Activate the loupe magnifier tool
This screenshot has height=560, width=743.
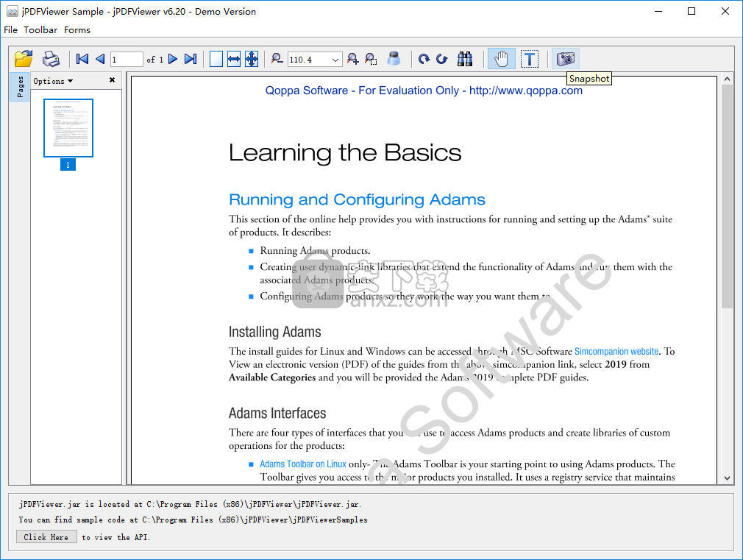pyautogui.click(x=394, y=59)
